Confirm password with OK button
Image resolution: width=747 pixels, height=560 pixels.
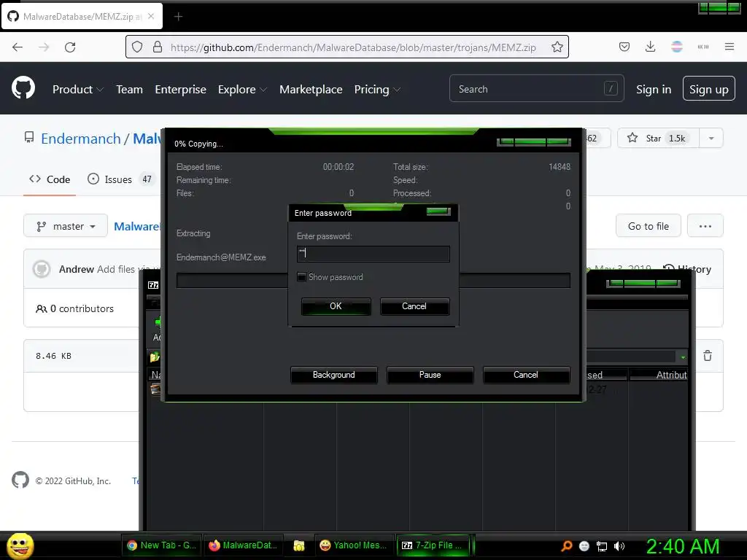pos(336,306)
